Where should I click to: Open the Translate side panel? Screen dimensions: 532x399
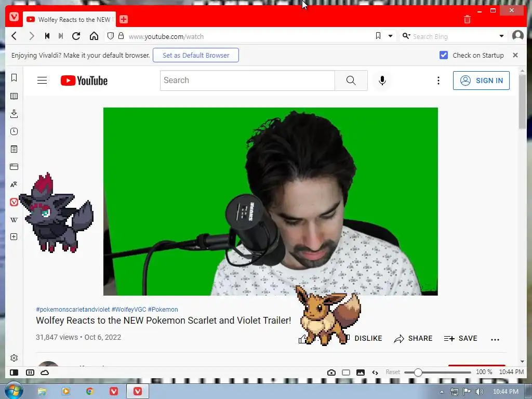click(x=14, y=184)
